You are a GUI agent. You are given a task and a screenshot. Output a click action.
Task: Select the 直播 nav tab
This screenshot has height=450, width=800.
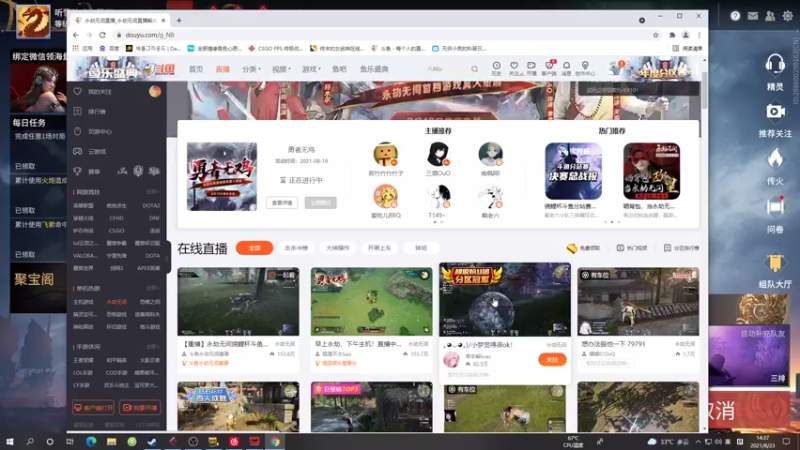tap(222, 69)
